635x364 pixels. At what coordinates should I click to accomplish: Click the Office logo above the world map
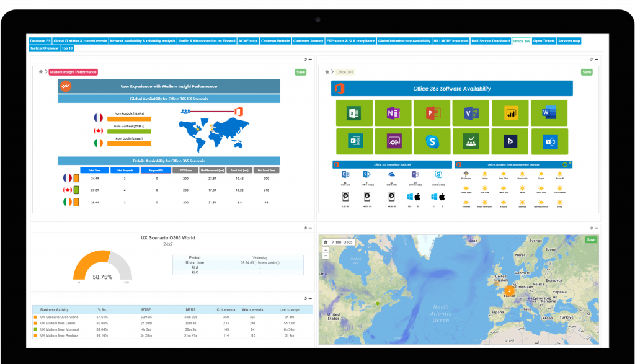(239, 112)
